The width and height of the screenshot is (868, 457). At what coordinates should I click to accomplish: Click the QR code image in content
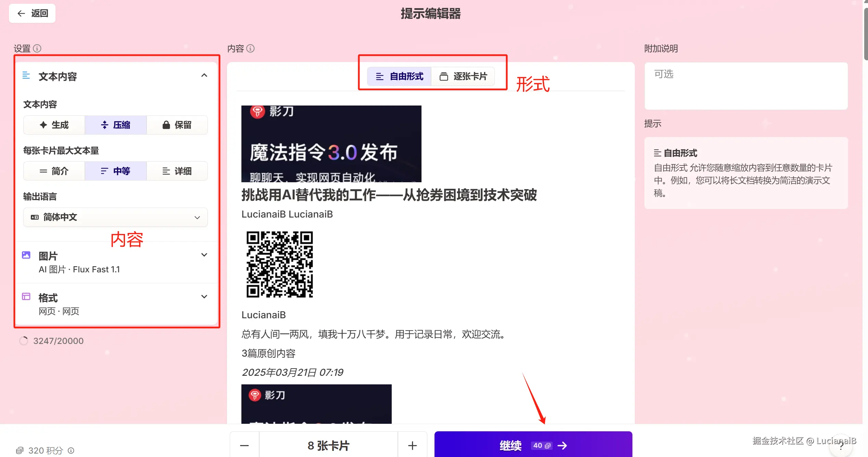click(x=279, y=264)
